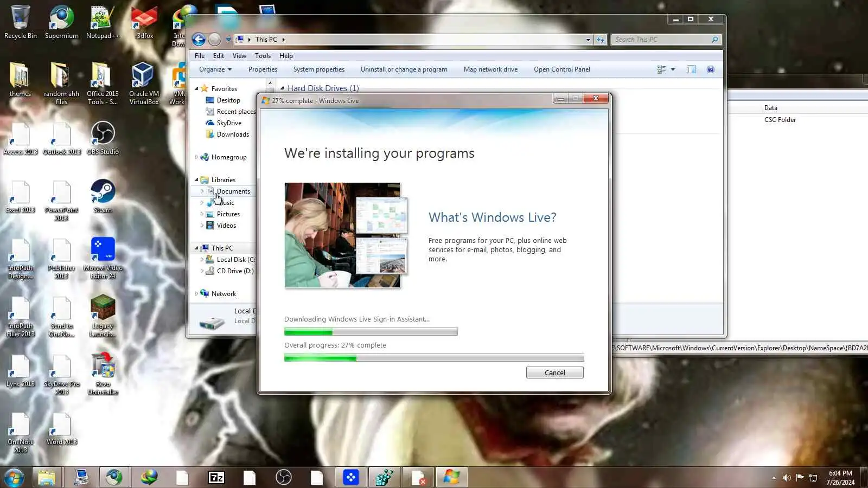Open 7-Zip from the taskbar
The height and width of the screenshot is (488, 868).
click(216, 477)
